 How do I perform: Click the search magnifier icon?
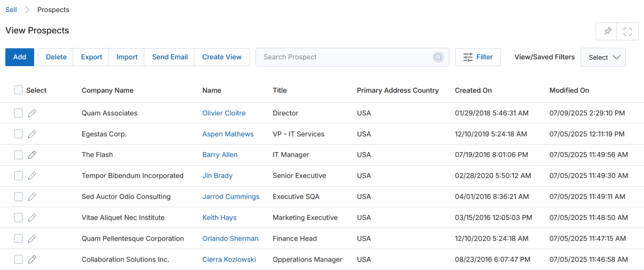pos(438,57)
